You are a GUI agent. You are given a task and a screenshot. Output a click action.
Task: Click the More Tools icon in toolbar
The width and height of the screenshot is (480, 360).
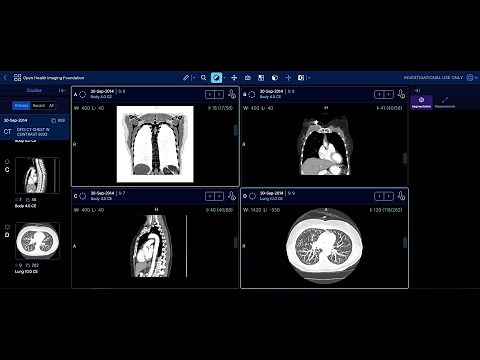coord(301,78)
